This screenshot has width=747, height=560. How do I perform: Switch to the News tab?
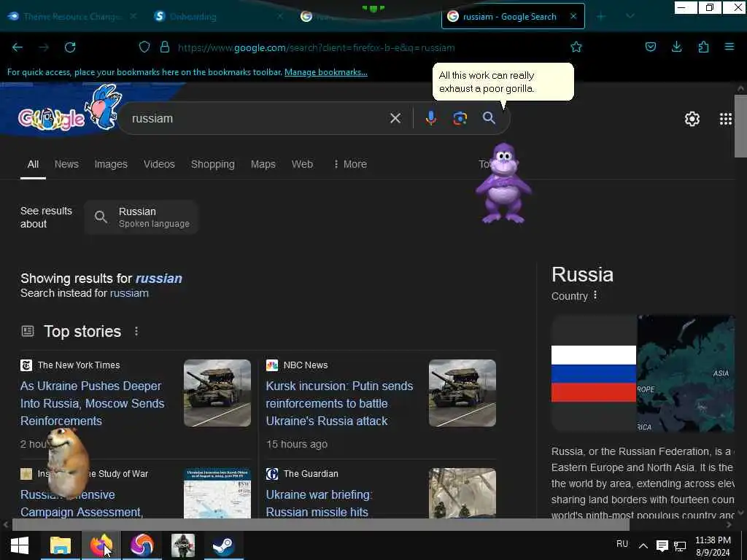point(66,164)
